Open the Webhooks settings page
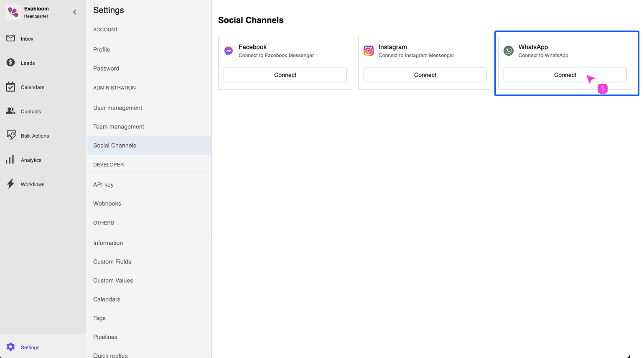Image resolution: width=644 pixels, height=358 pixels. pyautogui.click(x=107, y=203)
